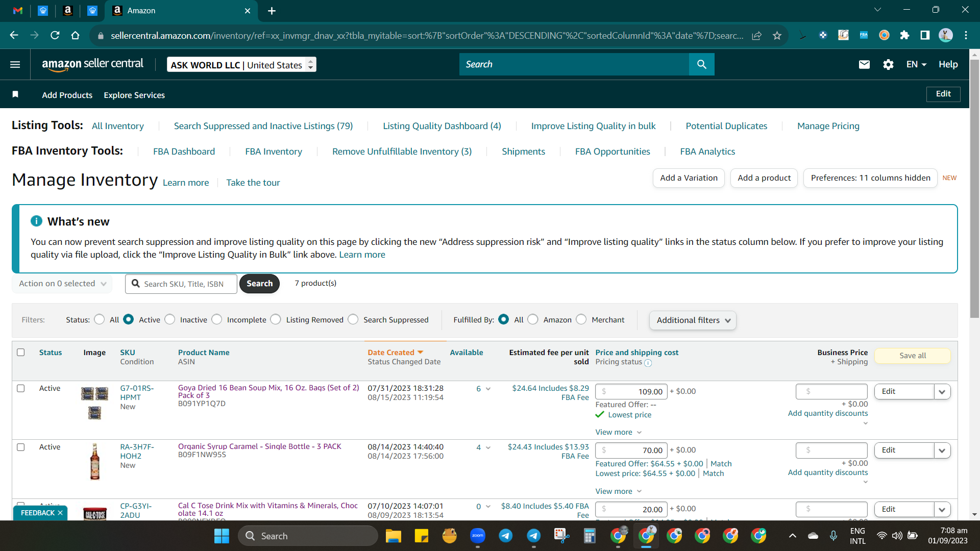Image resolution: width=980 pixels, height=551 pixels.
Task: Open the Chrome three-dot menu
Action: click(x=966, y=35)
